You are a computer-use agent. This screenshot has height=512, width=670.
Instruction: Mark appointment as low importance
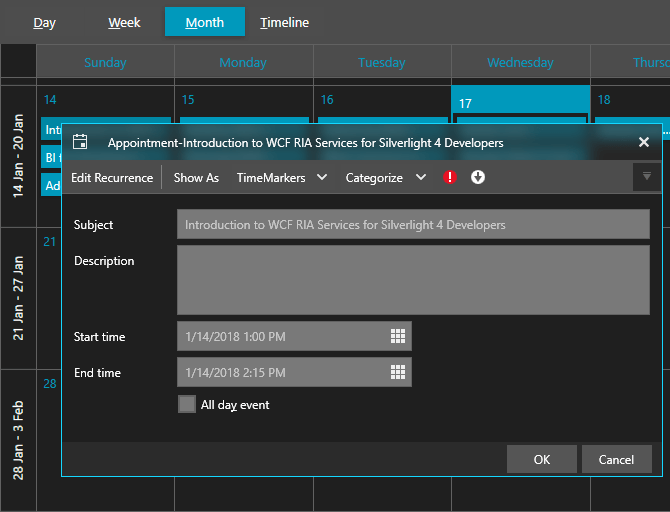[x=478, y=177]
